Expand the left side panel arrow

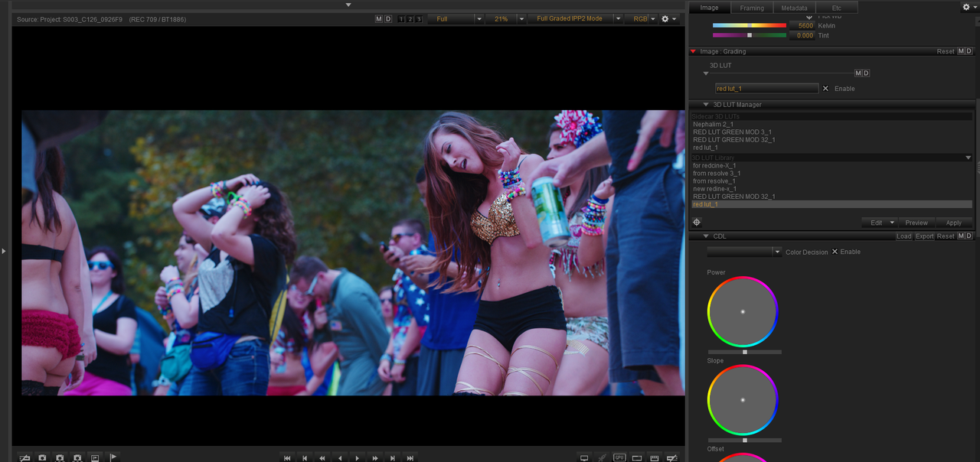3,251
